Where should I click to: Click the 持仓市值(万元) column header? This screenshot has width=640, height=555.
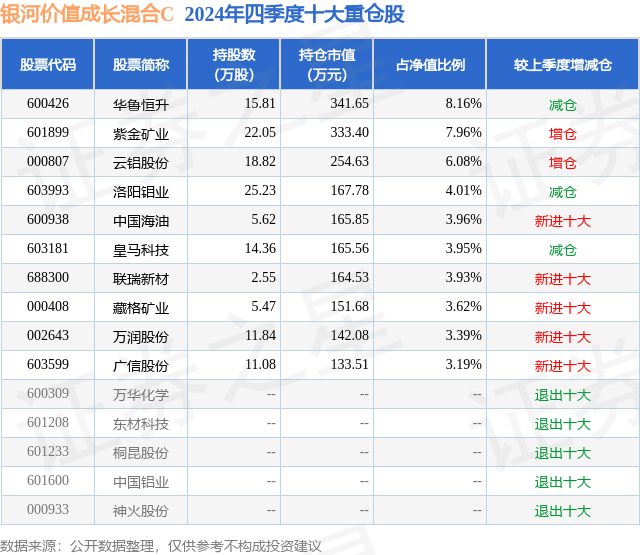click(327, 64)
